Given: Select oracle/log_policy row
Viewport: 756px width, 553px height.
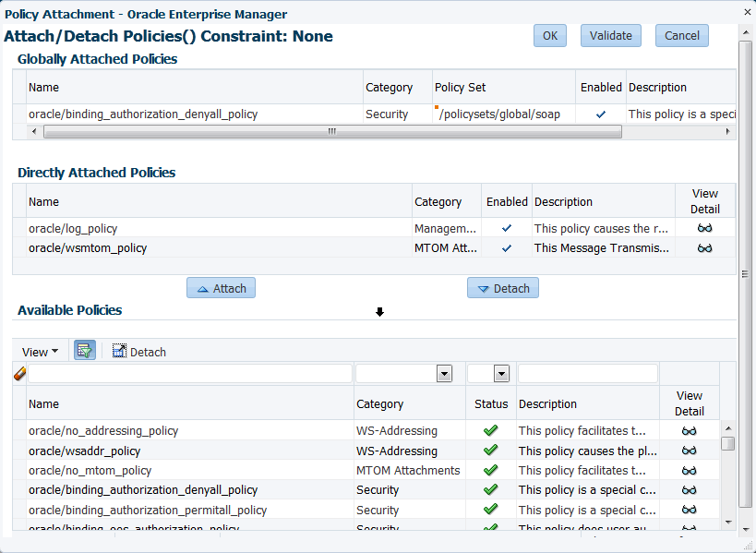Looking at the screenshot, I should pos(374,228).
